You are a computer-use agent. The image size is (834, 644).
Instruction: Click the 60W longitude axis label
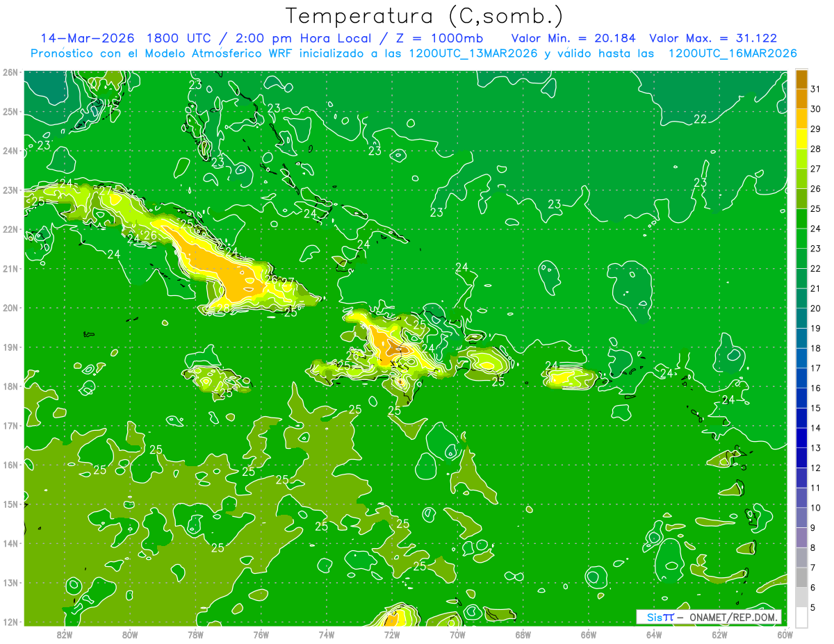pyautogui.click(x=785, y=634)
